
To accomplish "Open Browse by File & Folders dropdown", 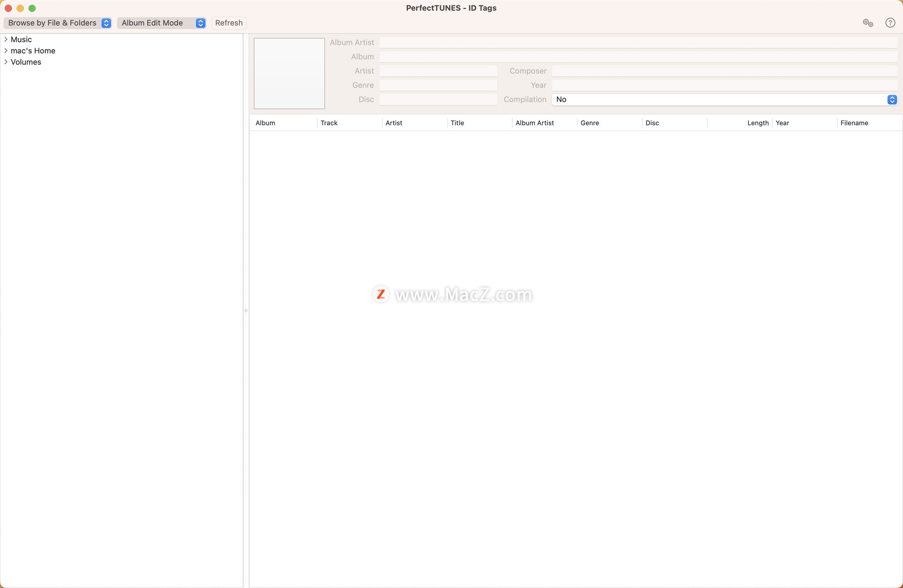I will pyautogui.click(x=57, y=23).
